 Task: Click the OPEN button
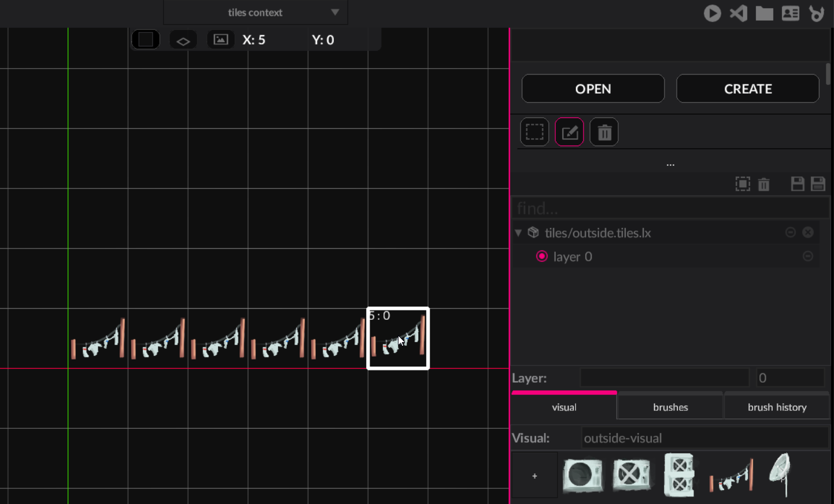coord(593,89)
